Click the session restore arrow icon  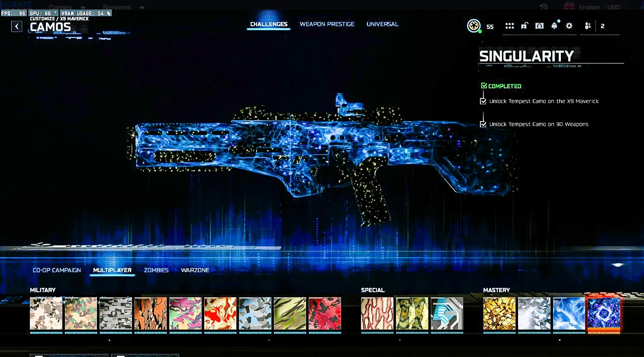543,7
